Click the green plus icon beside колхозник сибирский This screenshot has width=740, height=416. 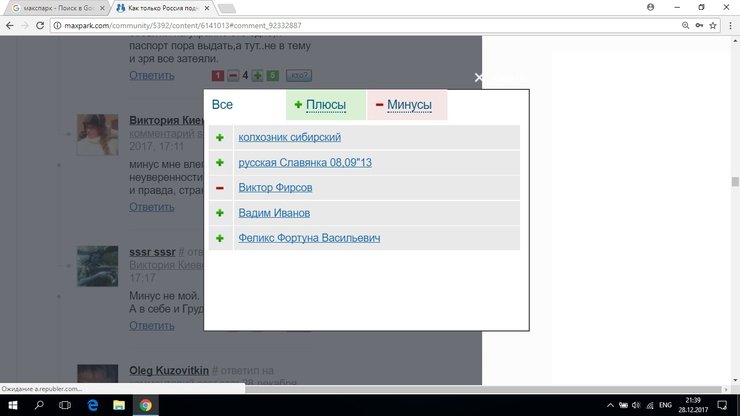(220, 137)
